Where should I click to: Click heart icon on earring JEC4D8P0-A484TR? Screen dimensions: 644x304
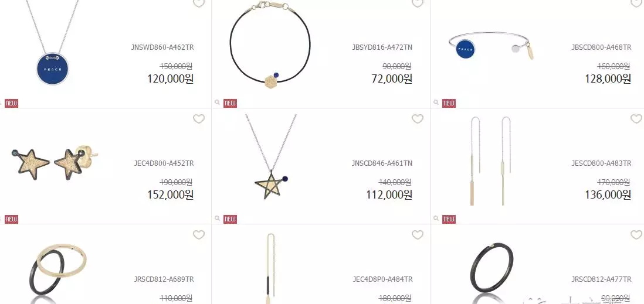pos(418,235)
